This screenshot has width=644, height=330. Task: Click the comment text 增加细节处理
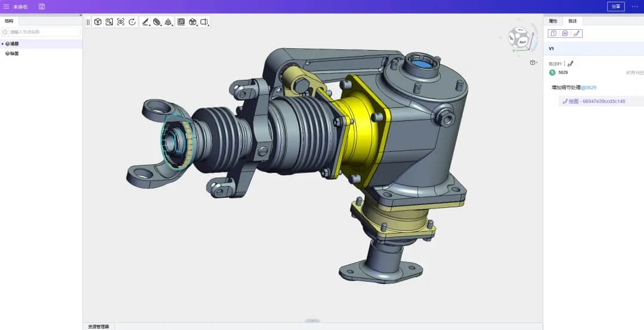coord(566,88)
